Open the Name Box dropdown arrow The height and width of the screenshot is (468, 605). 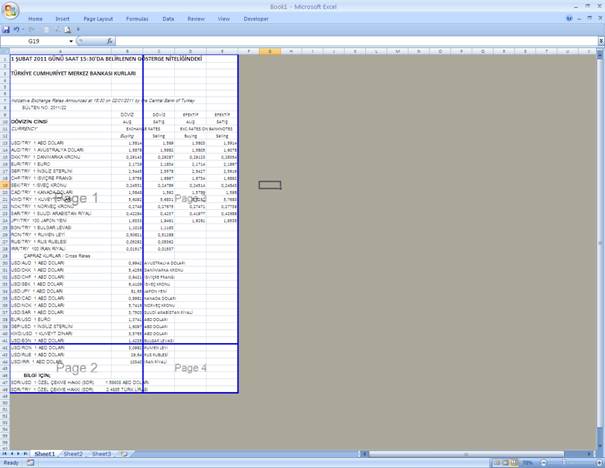click(x=71, y=41)
